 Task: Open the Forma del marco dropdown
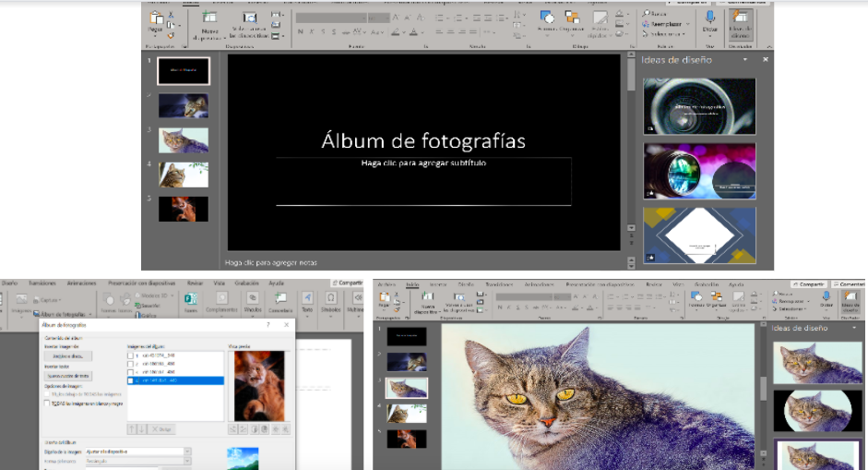187,461
